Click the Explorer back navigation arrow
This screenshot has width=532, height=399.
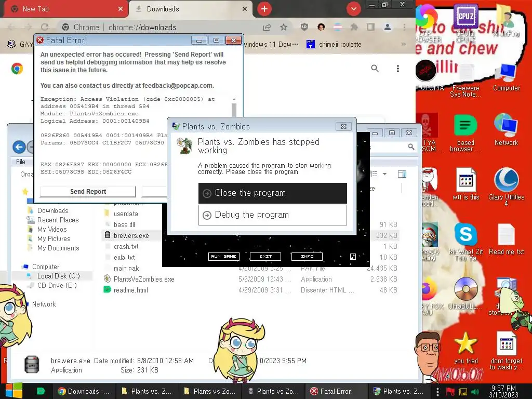click(x=19, y=147)
